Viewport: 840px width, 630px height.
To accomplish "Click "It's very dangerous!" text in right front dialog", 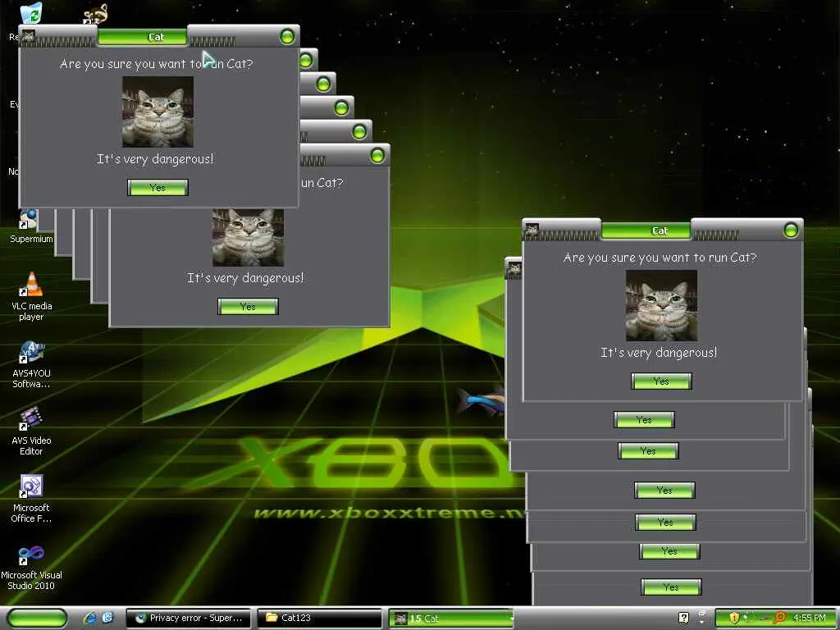I will tap(659, 353).
